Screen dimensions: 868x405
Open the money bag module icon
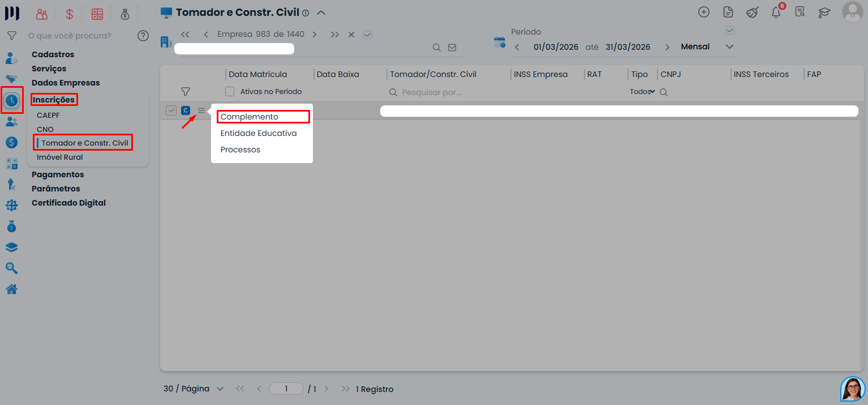point(125,14)
